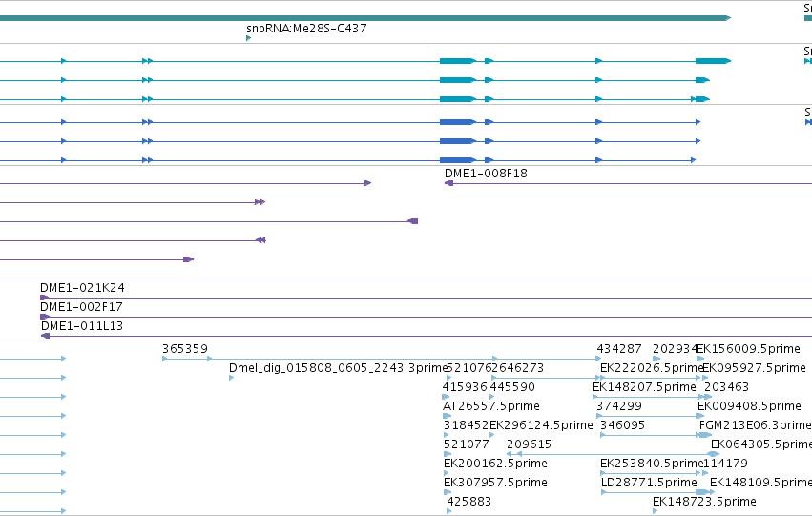Click EST label 445590
Viewport: 812px width, 516px height.
(512, 387)
